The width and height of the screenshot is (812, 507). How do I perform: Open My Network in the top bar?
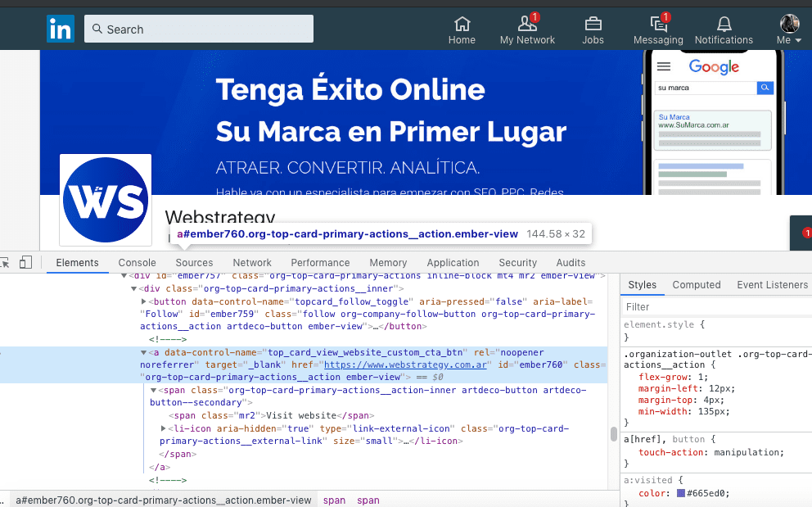tap(527, 30)
